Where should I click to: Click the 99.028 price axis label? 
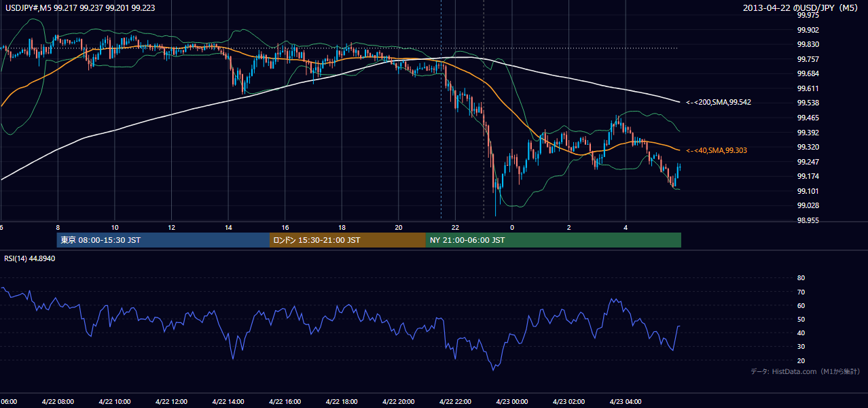pyautogui.click(x=808, y=205)
